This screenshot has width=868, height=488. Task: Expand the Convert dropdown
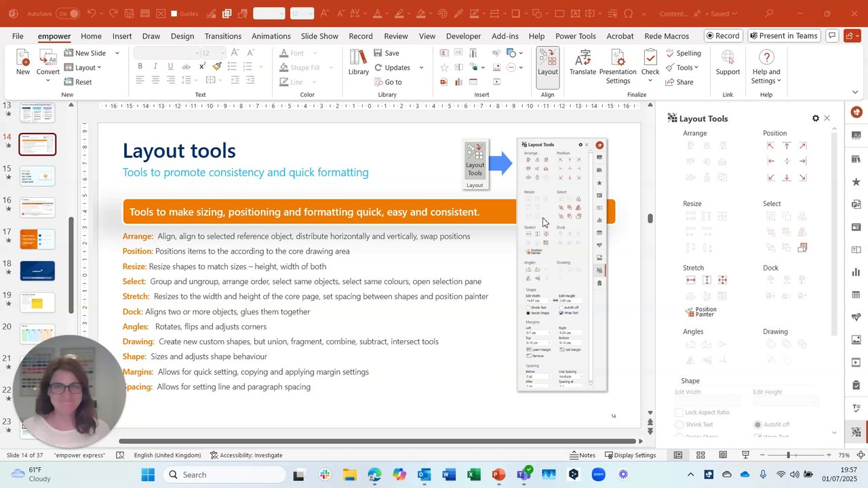pyautogui.click(x=47, y=81)
